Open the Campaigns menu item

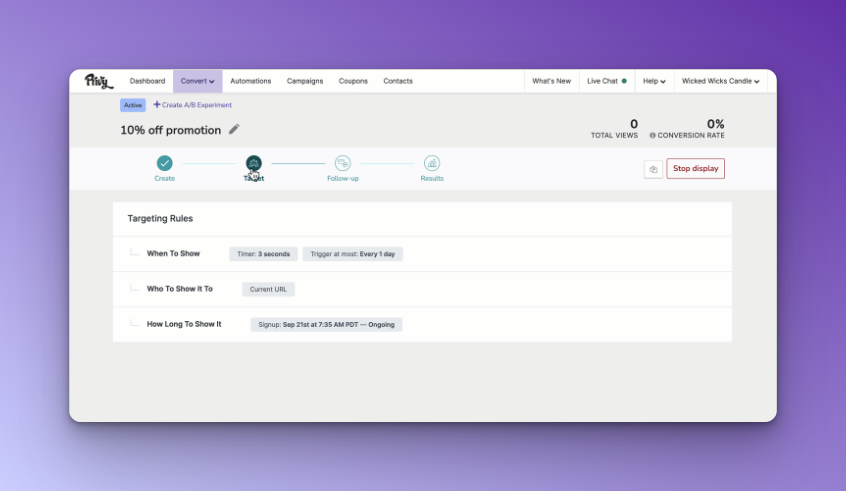tap(305, 81)
